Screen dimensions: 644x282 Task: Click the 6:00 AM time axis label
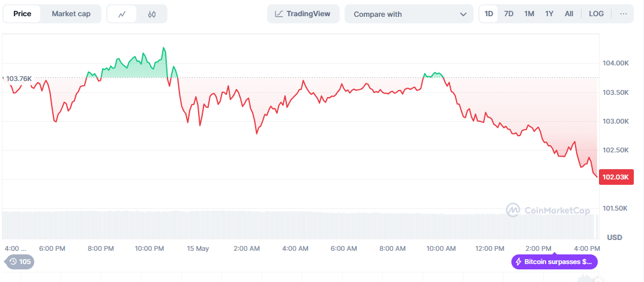pyautogui.click(x=343, y=248)
